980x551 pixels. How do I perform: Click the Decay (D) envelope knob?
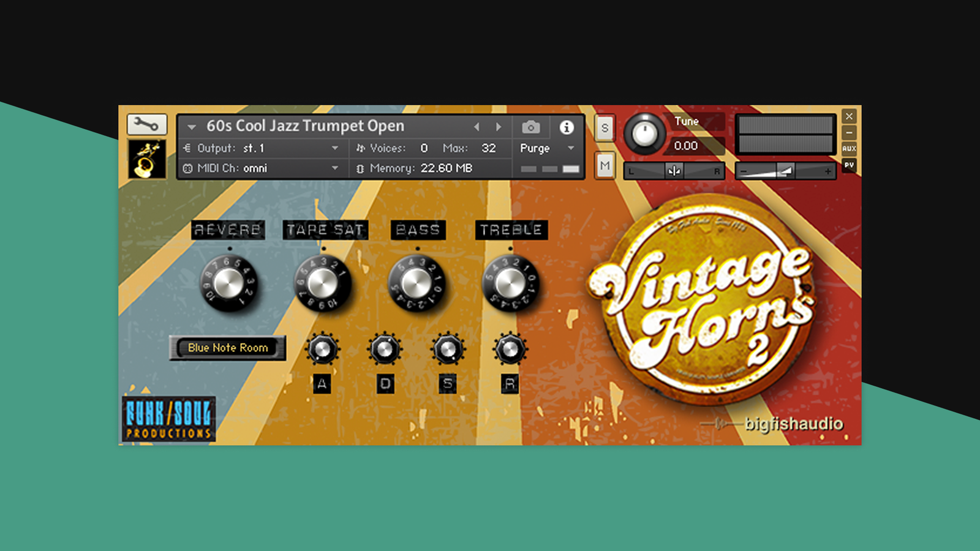click(385, 350)
